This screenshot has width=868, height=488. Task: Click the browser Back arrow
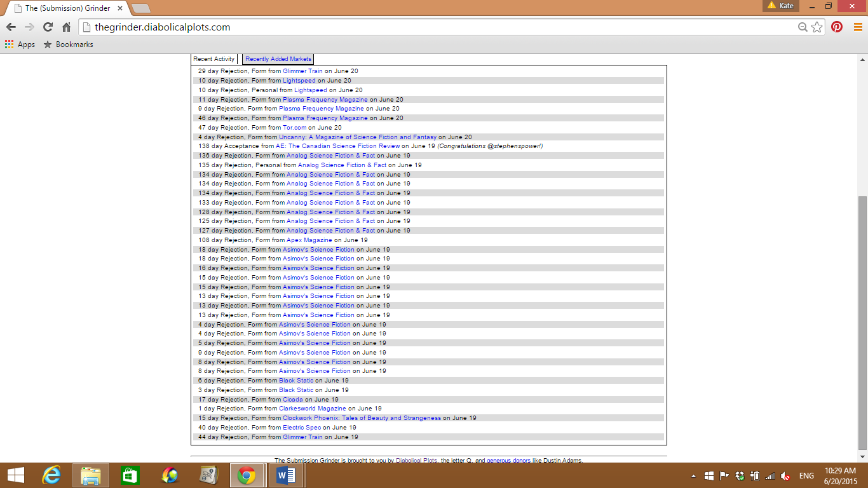(11, 27)
